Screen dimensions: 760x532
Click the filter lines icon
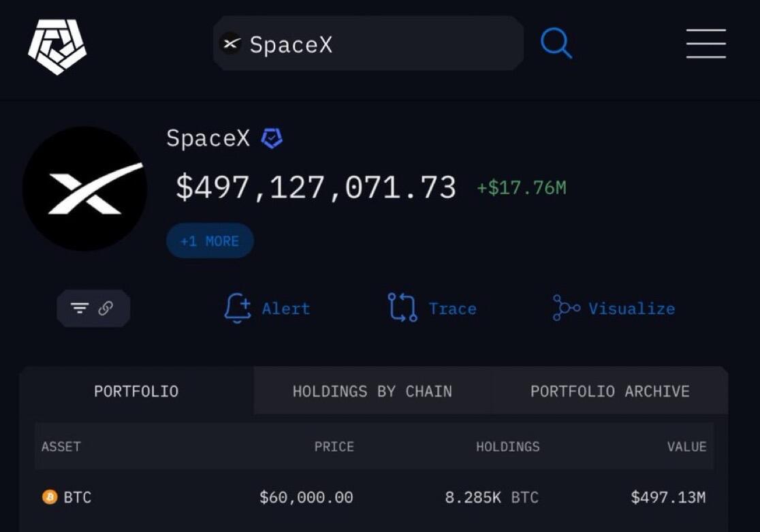(80, 308)
